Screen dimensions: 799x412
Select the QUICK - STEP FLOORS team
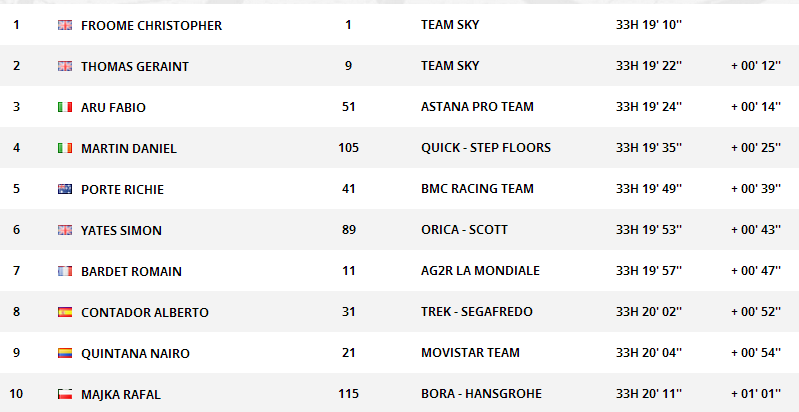click(x=486, y=148)
